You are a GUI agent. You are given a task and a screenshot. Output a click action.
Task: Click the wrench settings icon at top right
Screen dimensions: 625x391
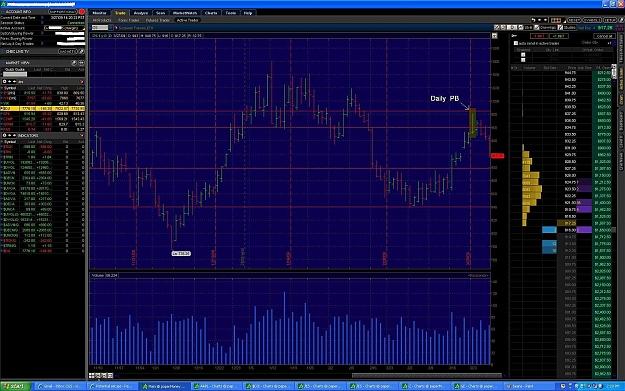tap(620, 20)
